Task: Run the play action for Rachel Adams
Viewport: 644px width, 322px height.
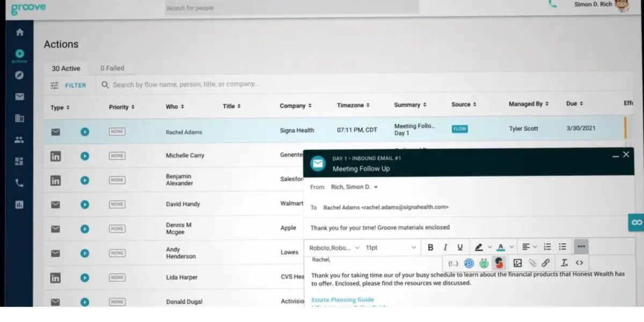Action: point(85,131)
